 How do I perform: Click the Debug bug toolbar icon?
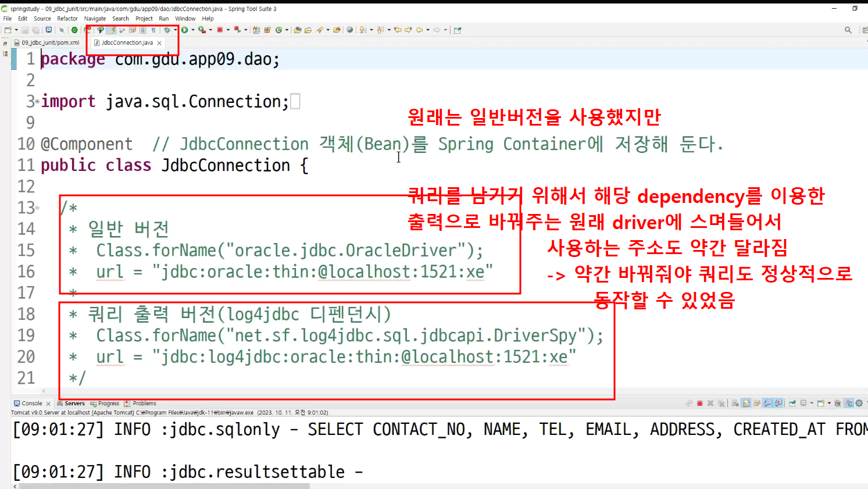[167, 30]
